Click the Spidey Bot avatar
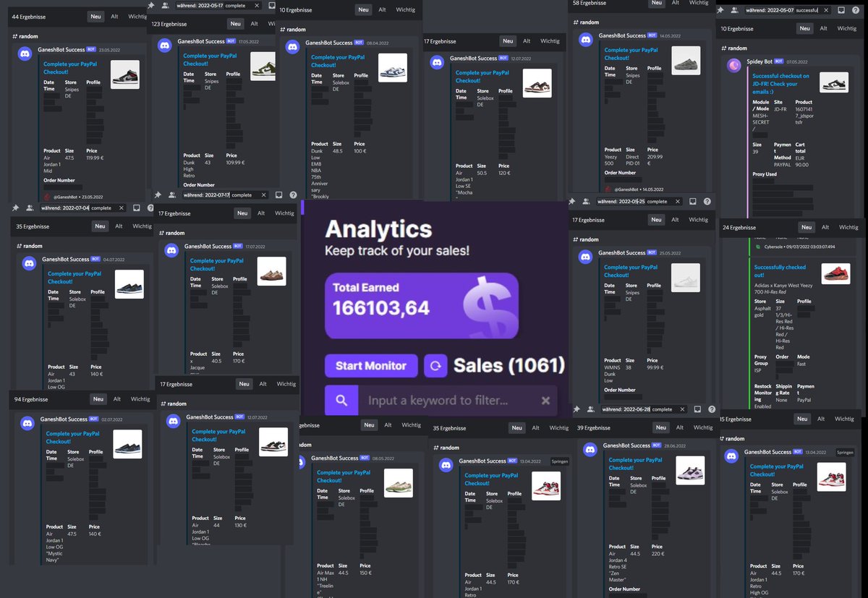The image size is (868, 598). click(x=733, y=66)
